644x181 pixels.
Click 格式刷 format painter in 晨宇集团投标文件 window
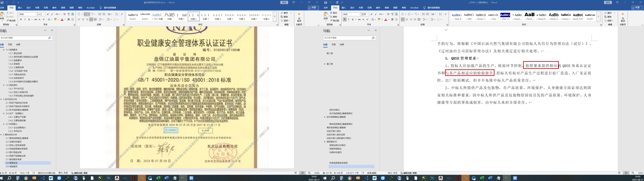click(x=11, y=21)
